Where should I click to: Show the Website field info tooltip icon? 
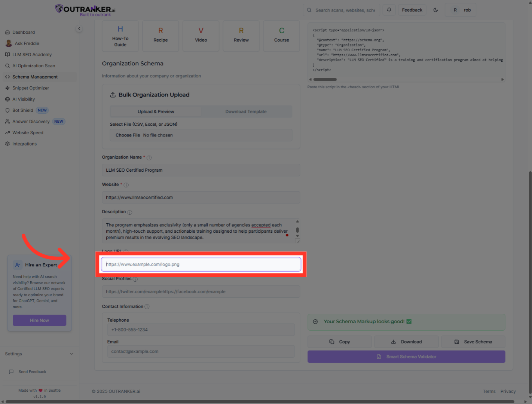[126, 185]
